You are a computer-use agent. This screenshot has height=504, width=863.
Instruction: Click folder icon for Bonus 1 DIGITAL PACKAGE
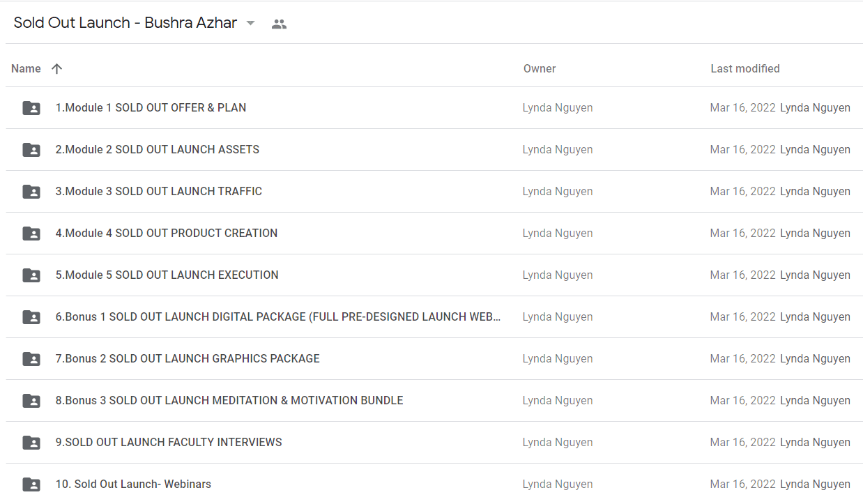click(x=31, y=317)
